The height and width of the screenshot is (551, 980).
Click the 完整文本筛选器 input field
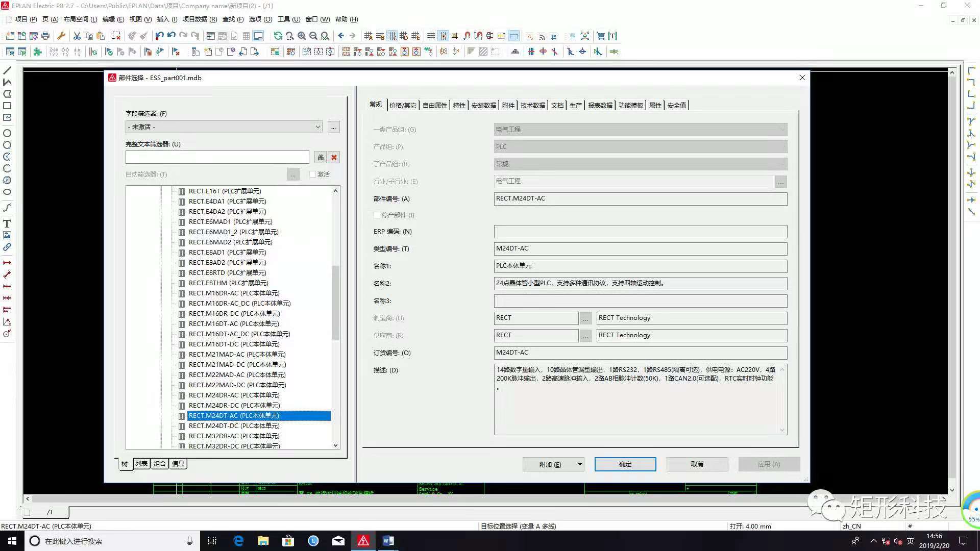coord(217,157)
